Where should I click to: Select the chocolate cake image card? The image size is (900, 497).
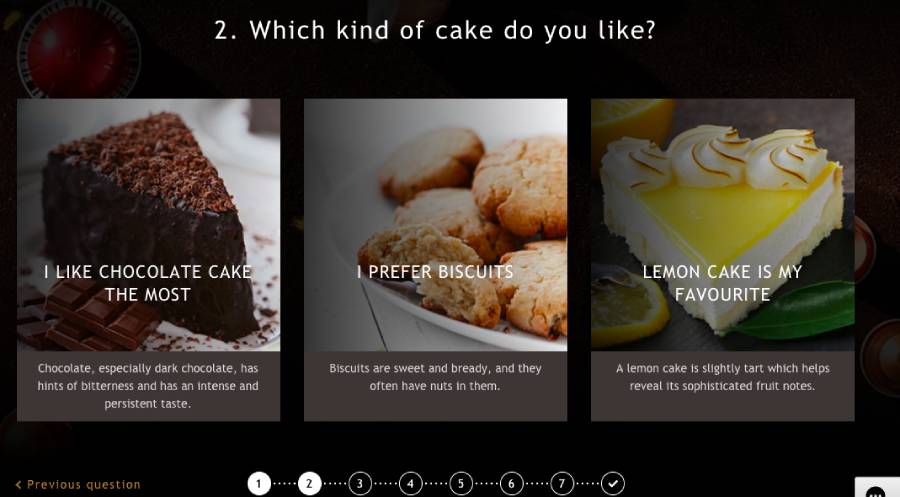pyautogui.click(x=149, y=225)
